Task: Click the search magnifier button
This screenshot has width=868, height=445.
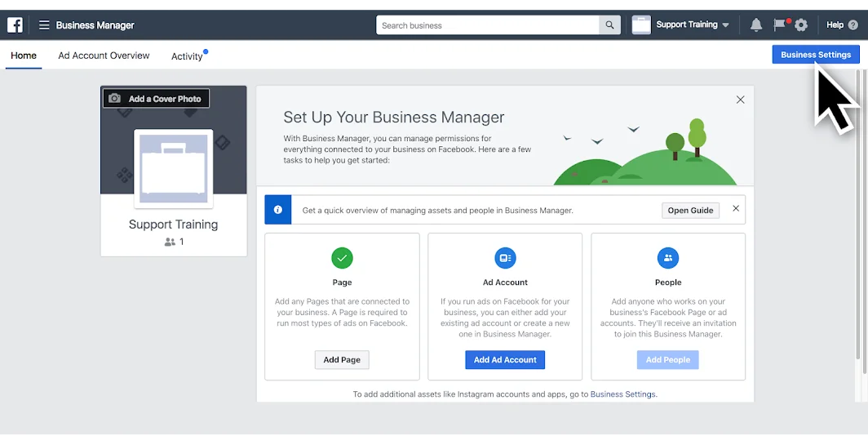Action: tap(609, 25)
